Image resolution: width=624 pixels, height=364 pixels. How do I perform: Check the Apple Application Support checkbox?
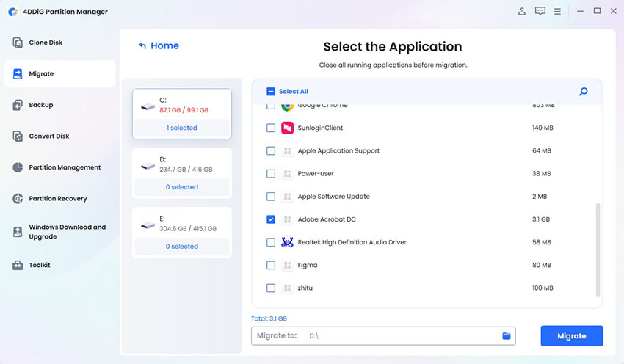tap(271, 150)
